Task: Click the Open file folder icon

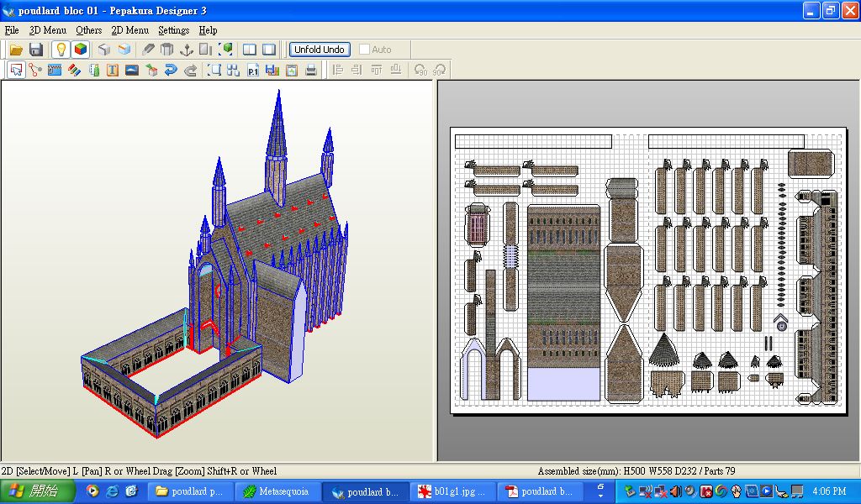Action: click(16, 50)
